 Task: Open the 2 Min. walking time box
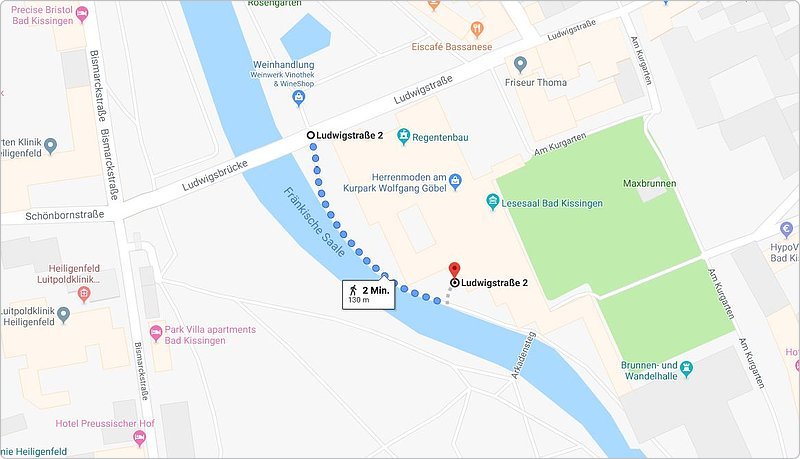[368, 295]
